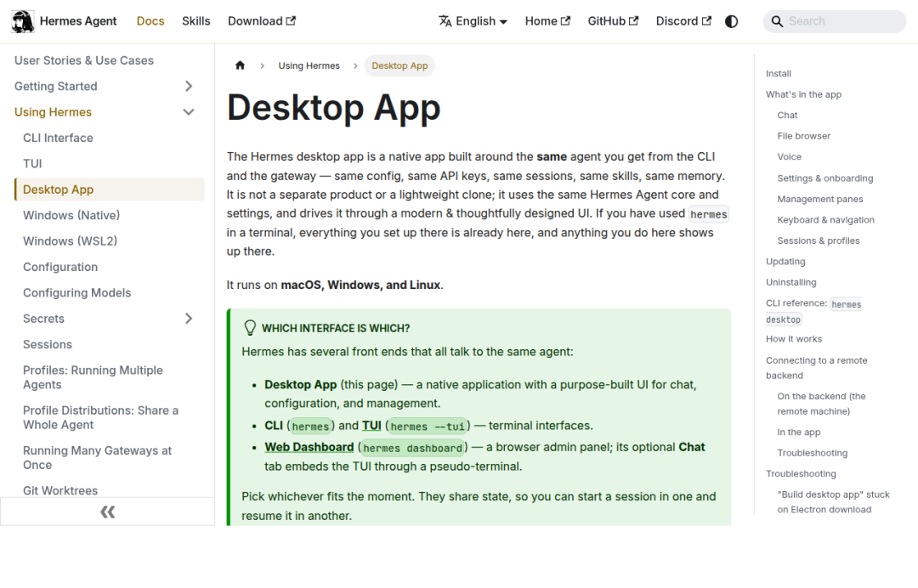Jump to Install section in contents
Viewport: 918px width, 588px height.
(x=779, y=73)
